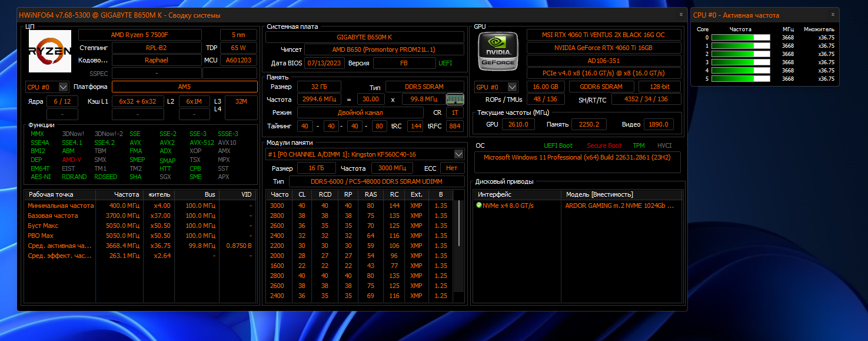Click the AM5 platform field

click(x=185, y=87)
